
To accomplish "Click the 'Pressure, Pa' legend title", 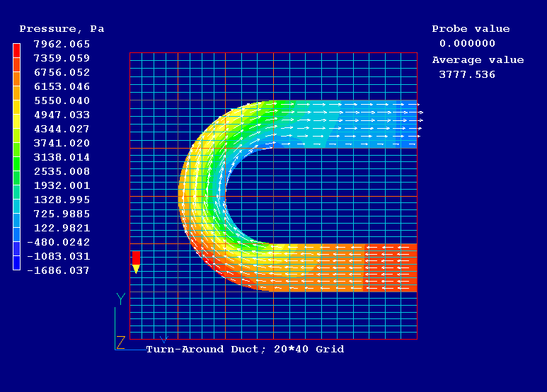I will coord(62,29).
